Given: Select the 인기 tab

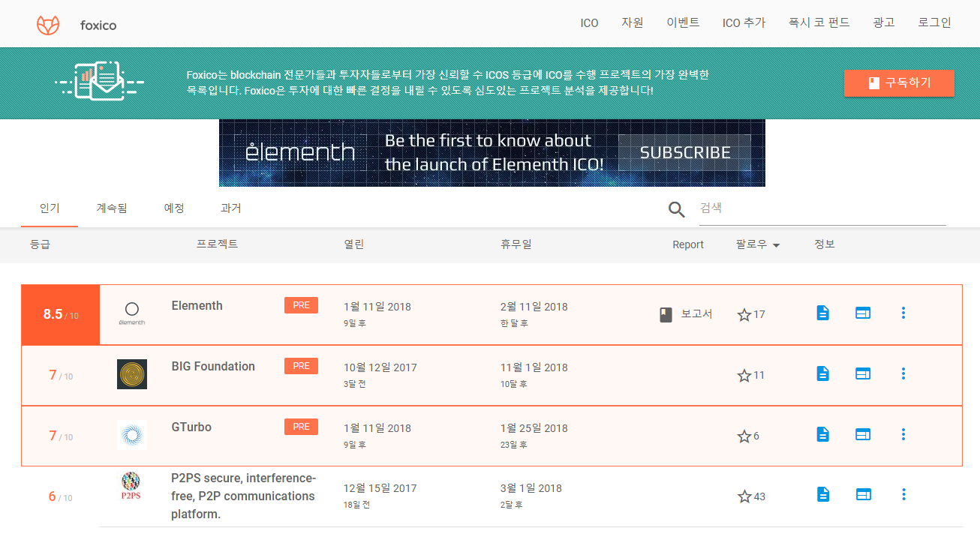Looking at the screenshot, I should click(50, 208).
